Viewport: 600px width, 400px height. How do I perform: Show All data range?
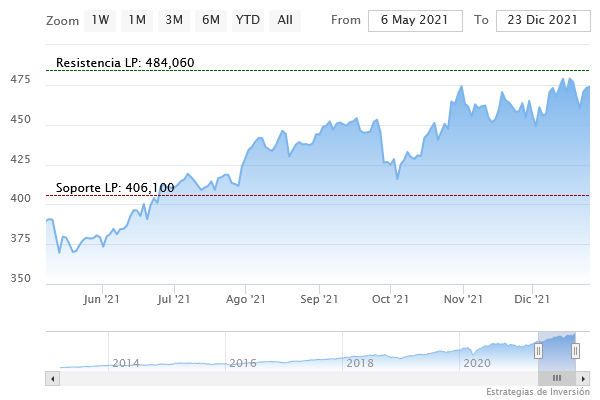(x=285, y=20)
